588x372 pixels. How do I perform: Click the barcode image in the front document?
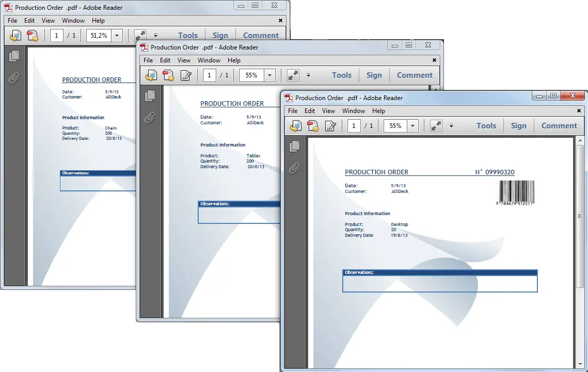516,192
